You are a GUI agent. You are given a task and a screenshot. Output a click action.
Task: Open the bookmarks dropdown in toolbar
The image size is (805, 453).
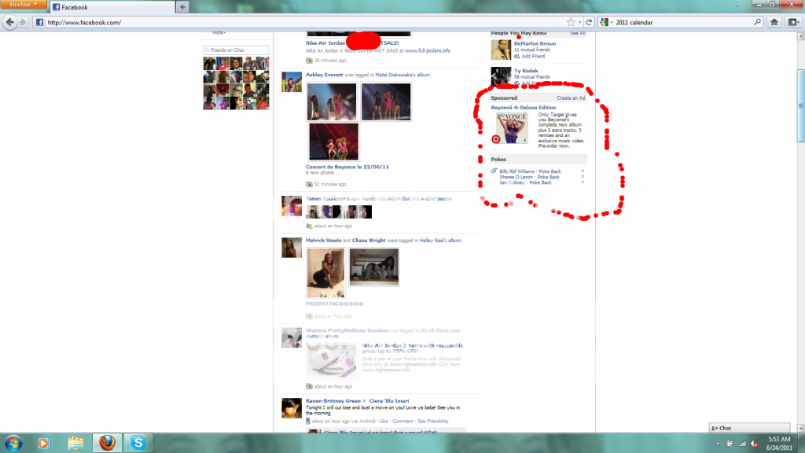[793, 22]
